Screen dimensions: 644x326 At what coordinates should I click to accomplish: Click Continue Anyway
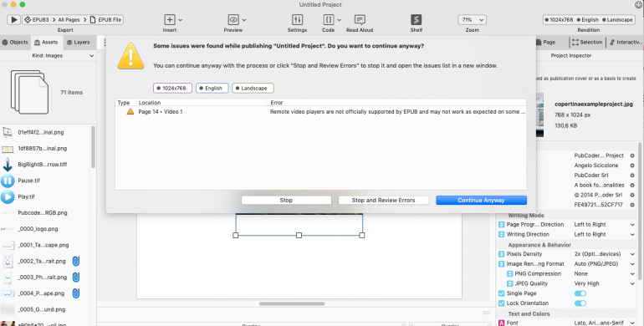[482, 201]
